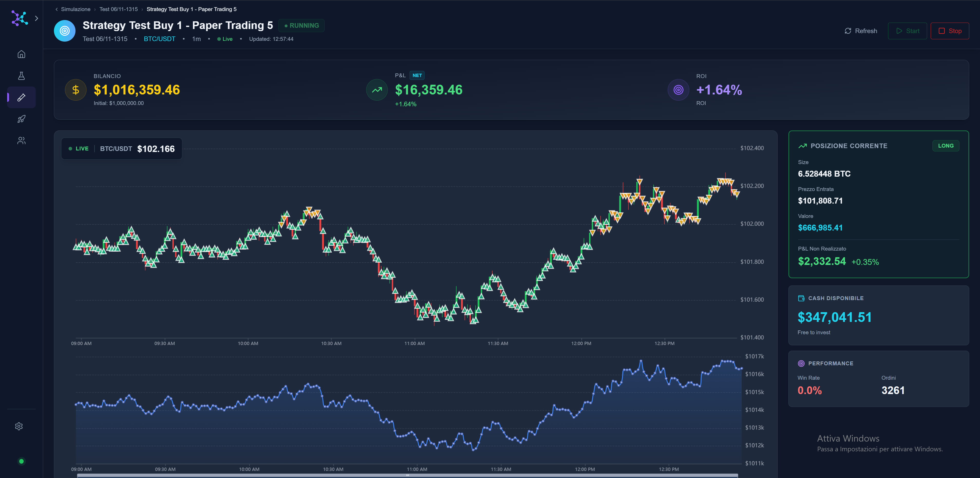The height and width of the screenshot is (478, 980).
Task: Click the Refresh button
Action: [861, 31]
